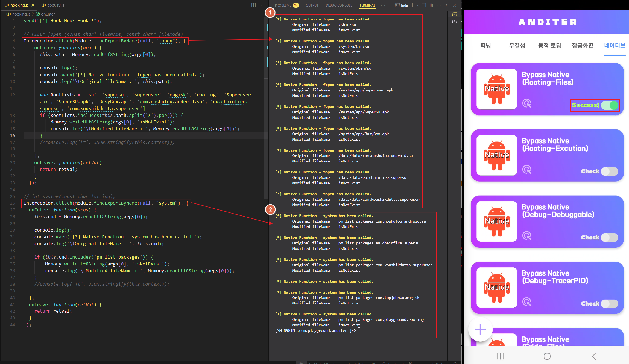Tap Android back navigation arrow

(x=594, y=356)
